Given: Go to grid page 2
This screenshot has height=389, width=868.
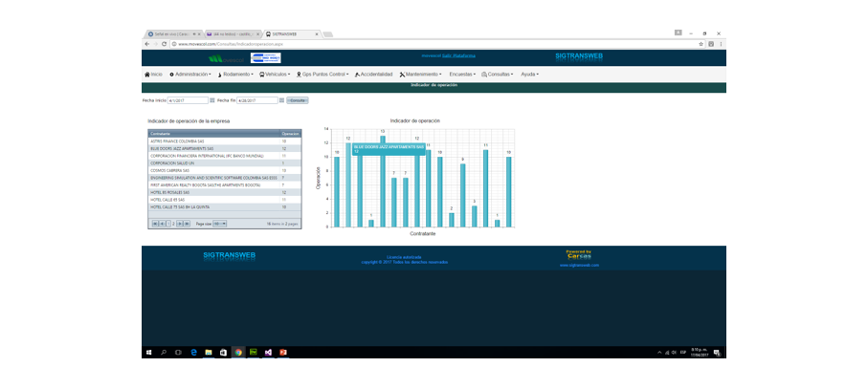Looking at the screenshot, I should [173, 224].
